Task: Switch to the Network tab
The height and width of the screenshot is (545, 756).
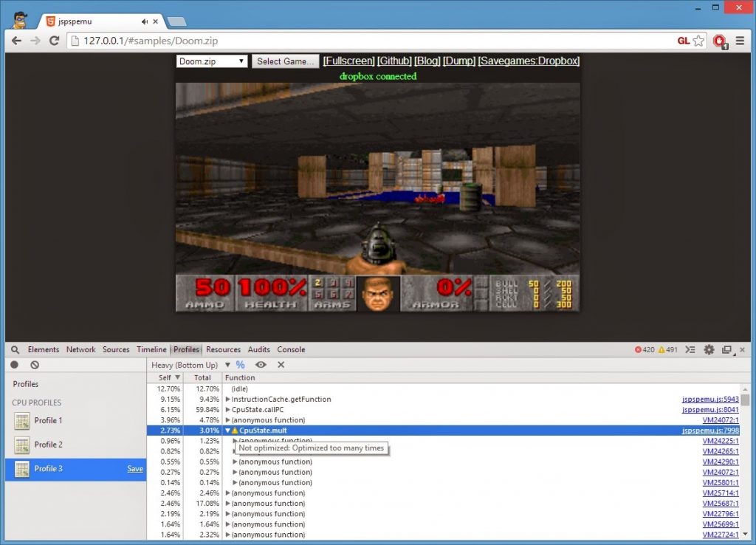Action: click(x=80, y=350)
